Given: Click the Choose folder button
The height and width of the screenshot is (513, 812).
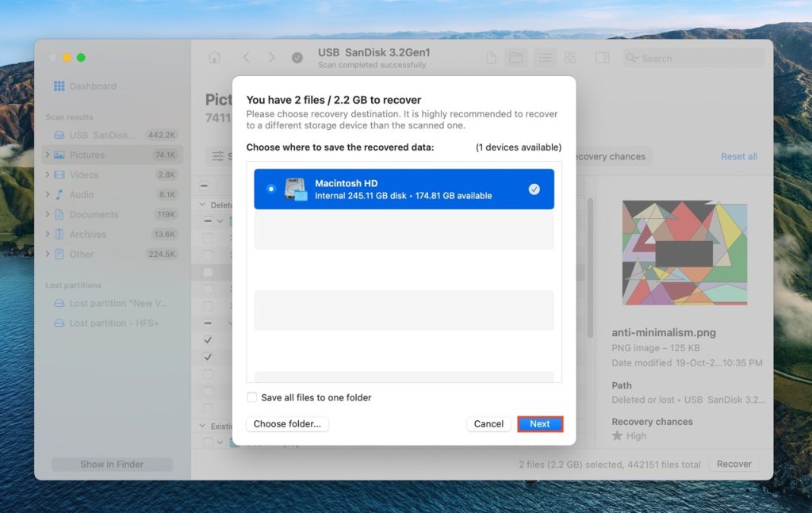Looking at the screenshot, I should click(x=286, y=423).
